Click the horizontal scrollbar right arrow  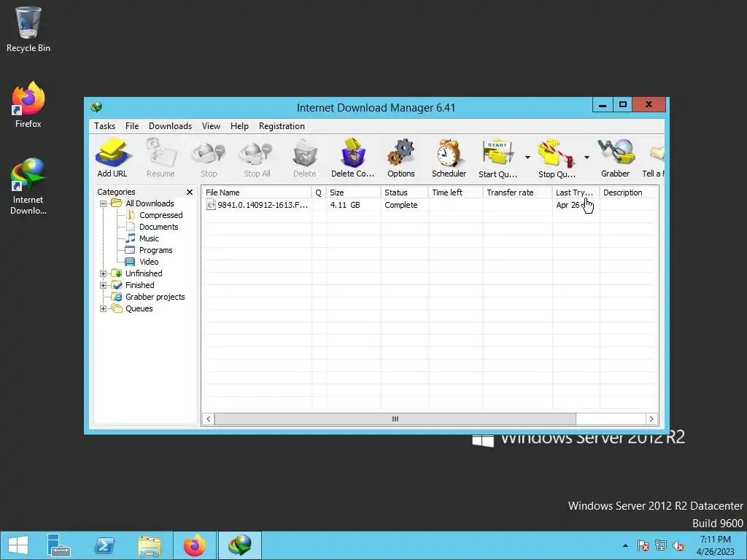651,419
